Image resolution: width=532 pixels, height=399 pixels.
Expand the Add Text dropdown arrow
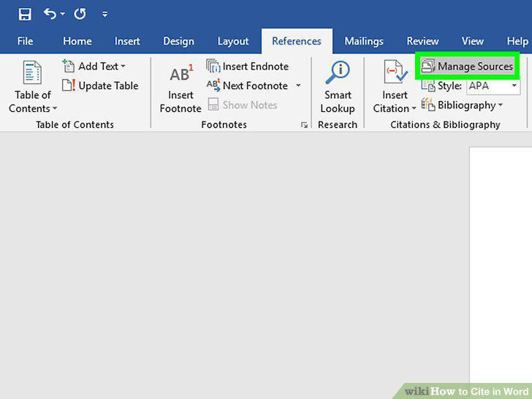click(x=123, y=66)
